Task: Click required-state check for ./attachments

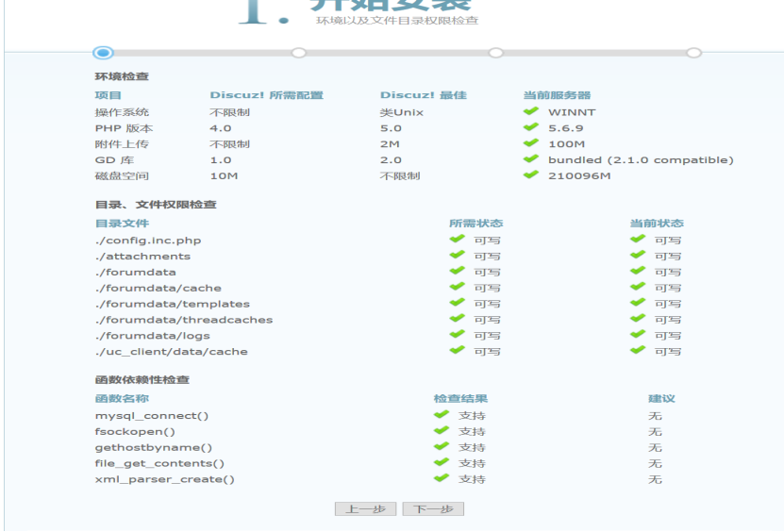Action: (x=457, y=255)
